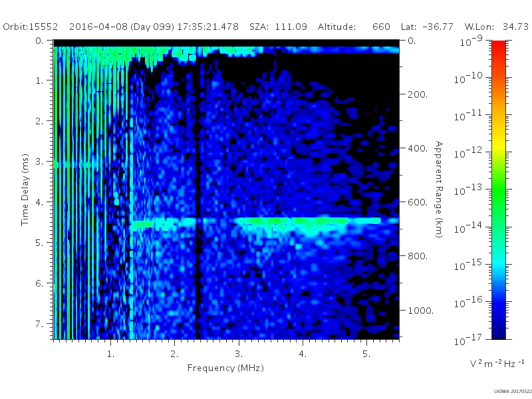Click the 6. tick on Time Delay axis
Image resolution: width=532 pixels, height=399 pixels.
pyautogui.click(x=39, y=283)
